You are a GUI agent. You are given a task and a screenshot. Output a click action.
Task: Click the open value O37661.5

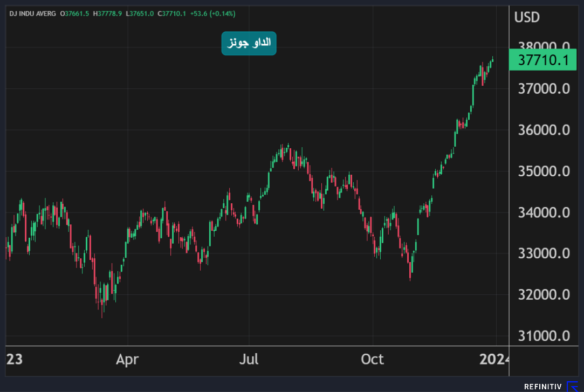(74, 14)
